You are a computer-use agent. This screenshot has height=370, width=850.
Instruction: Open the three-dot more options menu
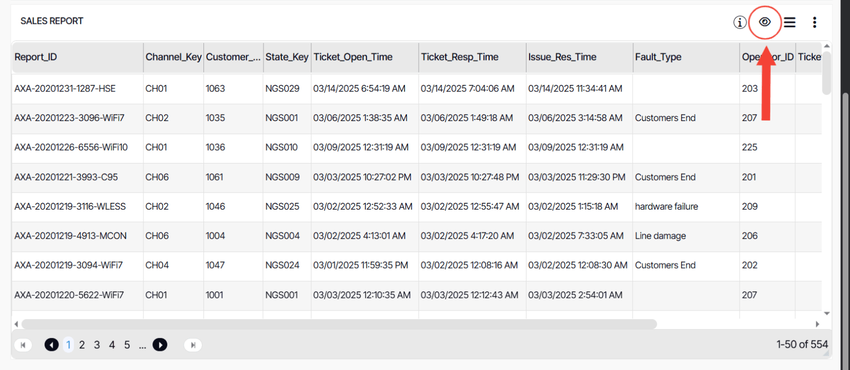(x=814, y=22)
